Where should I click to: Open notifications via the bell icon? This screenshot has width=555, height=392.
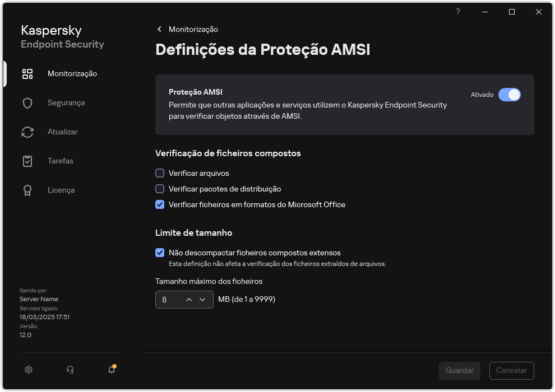click(x=111, y=370)
